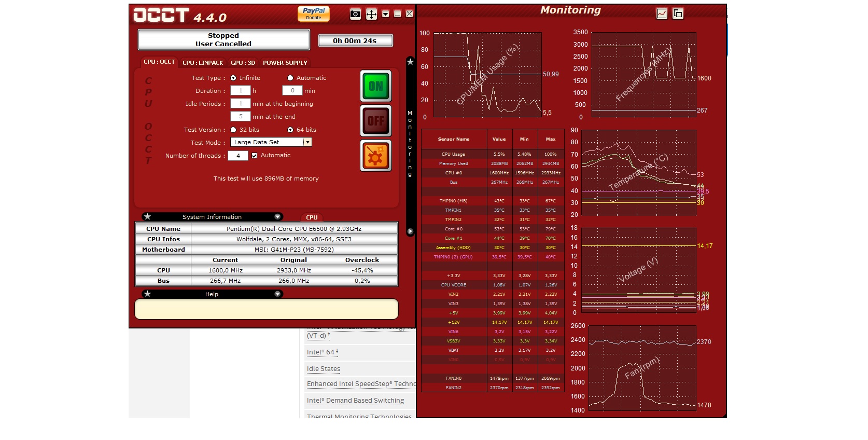Click the Duration minutes field

[x=292, y=90]
